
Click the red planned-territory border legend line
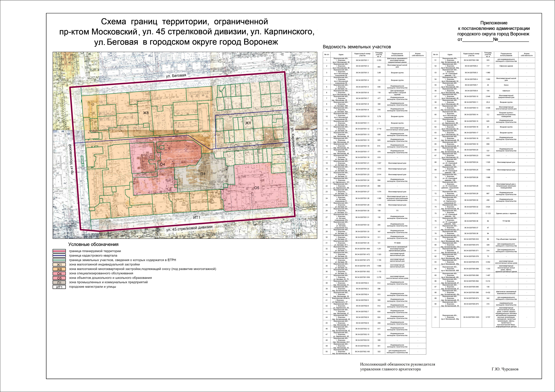pos(59,251)
